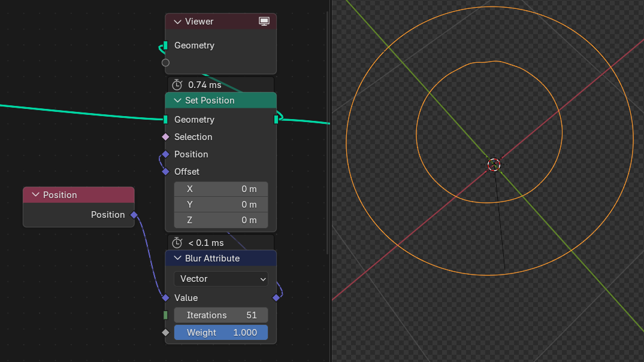Collapse the Blur Attribute node chevron
Image resolution: width=644 pixels, height=362 pixels.
coord(177,258)
